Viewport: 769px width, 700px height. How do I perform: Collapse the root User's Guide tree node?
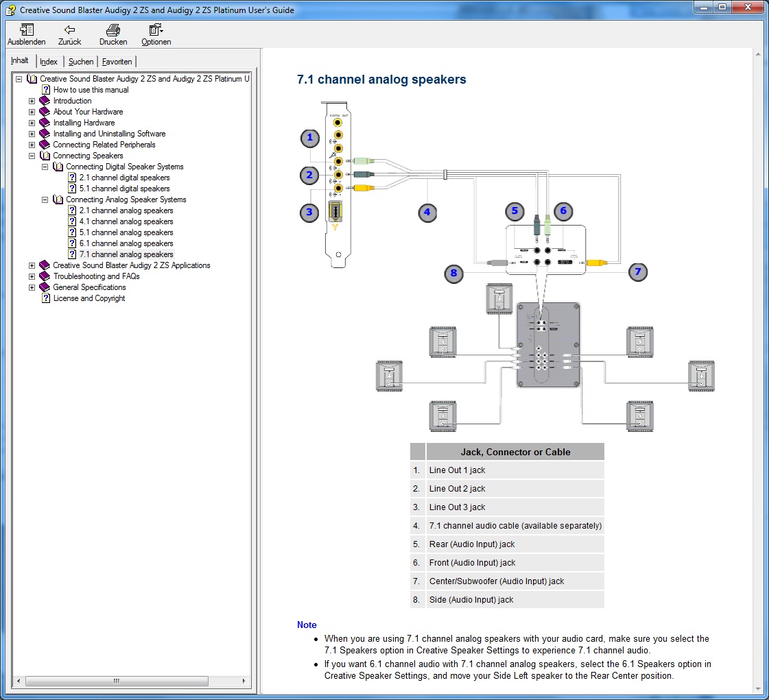coord(19,79)
